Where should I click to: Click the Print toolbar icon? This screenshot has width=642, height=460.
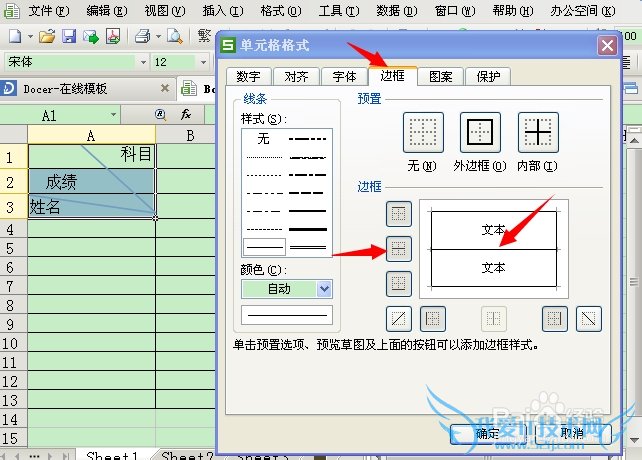(x=142, y=36)
